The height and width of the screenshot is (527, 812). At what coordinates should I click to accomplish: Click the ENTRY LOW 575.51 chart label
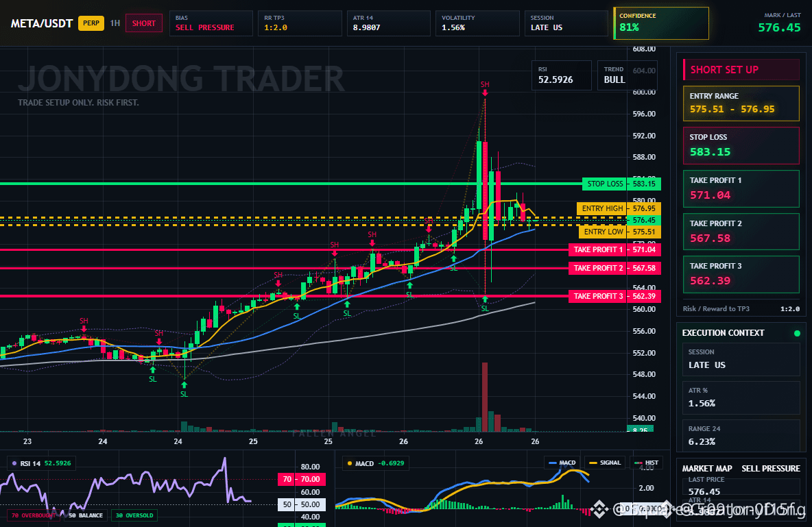point(619,232)
